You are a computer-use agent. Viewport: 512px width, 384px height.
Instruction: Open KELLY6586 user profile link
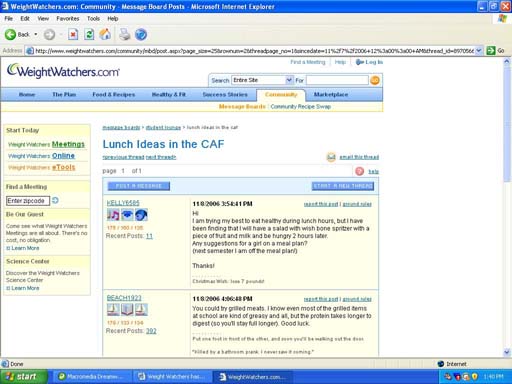(123, 203)
